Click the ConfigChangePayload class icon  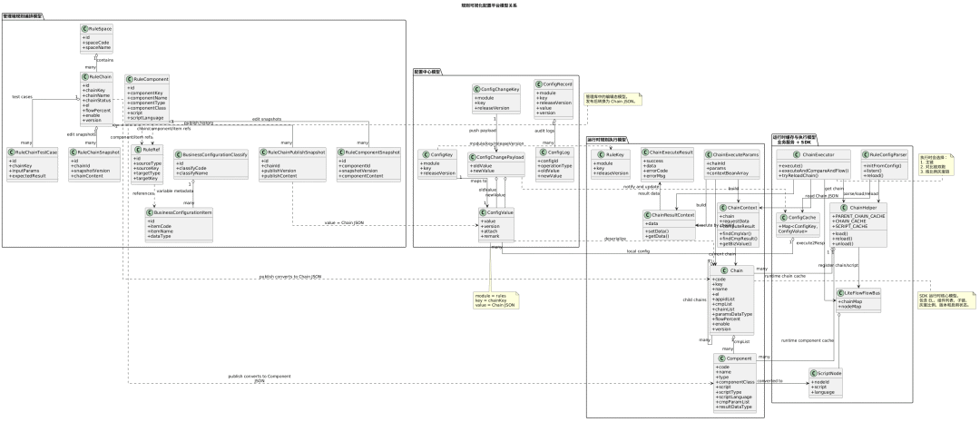[473, 157]
